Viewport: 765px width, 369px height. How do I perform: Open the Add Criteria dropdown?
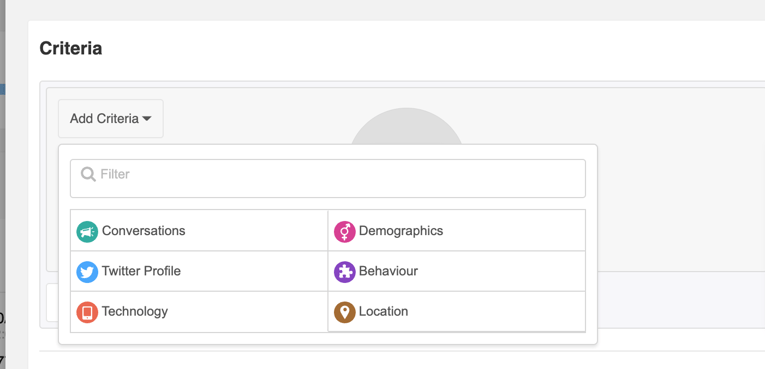click(111, 119)
